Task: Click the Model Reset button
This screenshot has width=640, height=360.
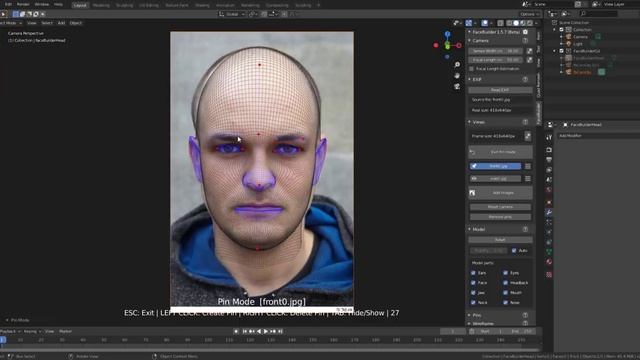Action: coord(500,240)
